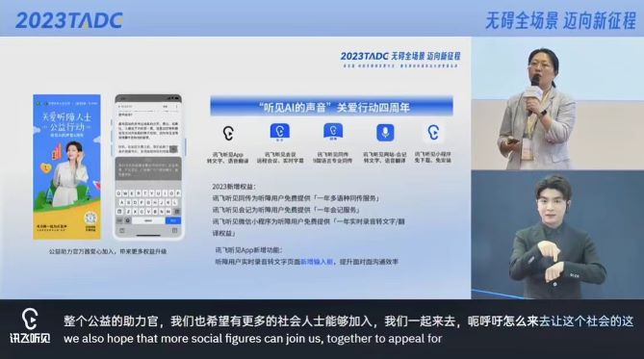The image size is (644, 359).
Task: Click the 讯飞听见 logo beside the subtitles
Action: click(x=30, y=325)
